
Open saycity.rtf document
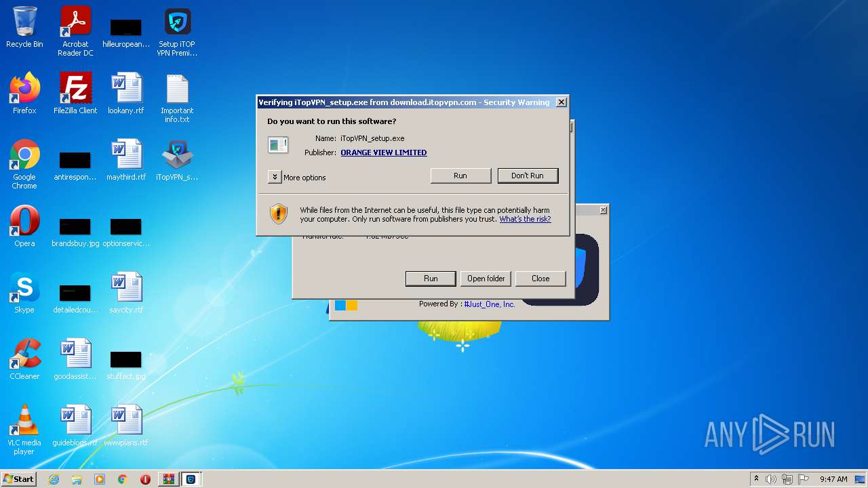[126, 293]
